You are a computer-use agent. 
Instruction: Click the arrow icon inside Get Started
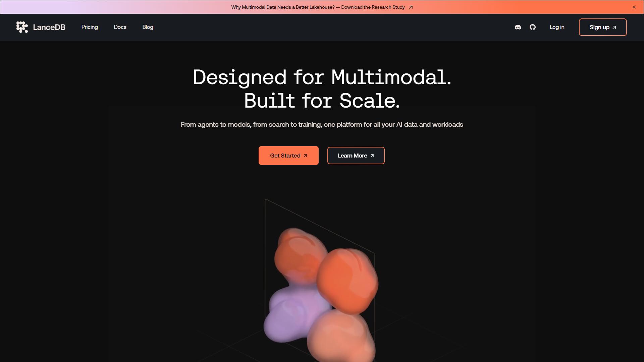305,156
